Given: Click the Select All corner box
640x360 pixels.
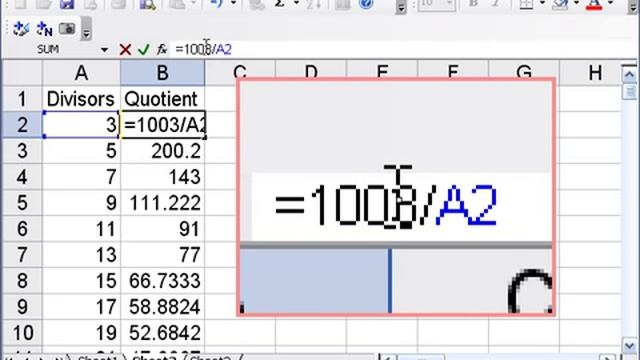Looking at the screenshot, I should 22,73.
